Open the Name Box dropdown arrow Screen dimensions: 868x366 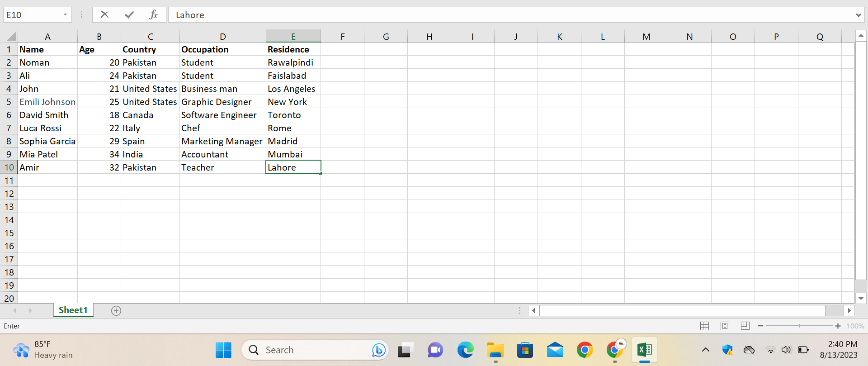pyautogui.click(x=65, y=14)
